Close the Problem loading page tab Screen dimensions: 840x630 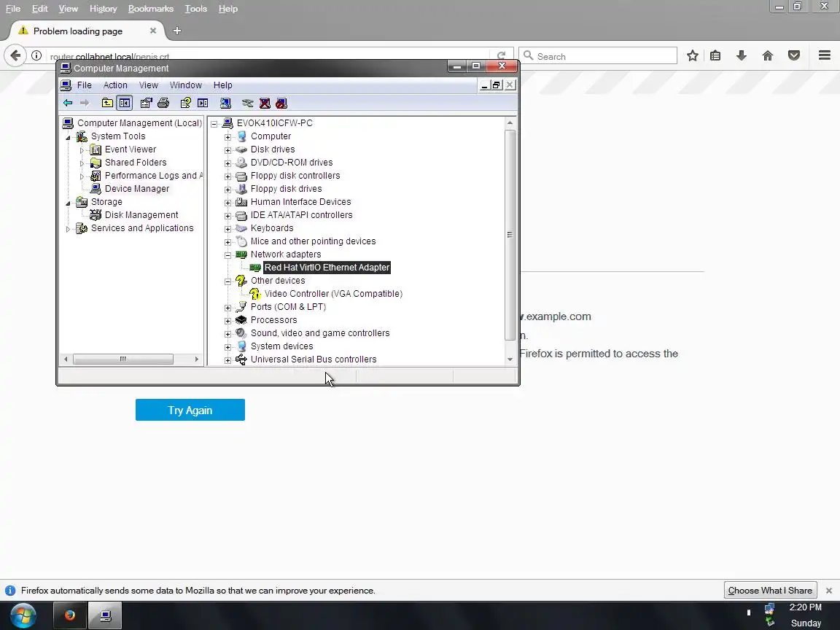pos(152,31)
